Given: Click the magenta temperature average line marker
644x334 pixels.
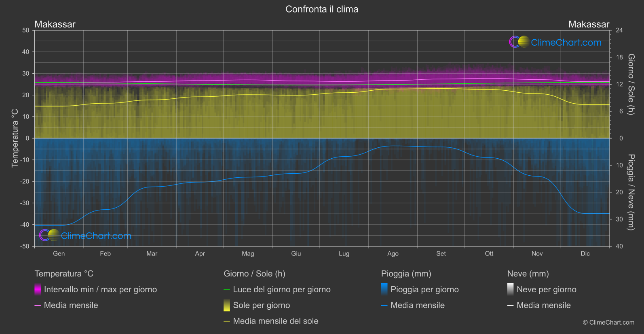Looking at the screenshot, I should [38, 306].
